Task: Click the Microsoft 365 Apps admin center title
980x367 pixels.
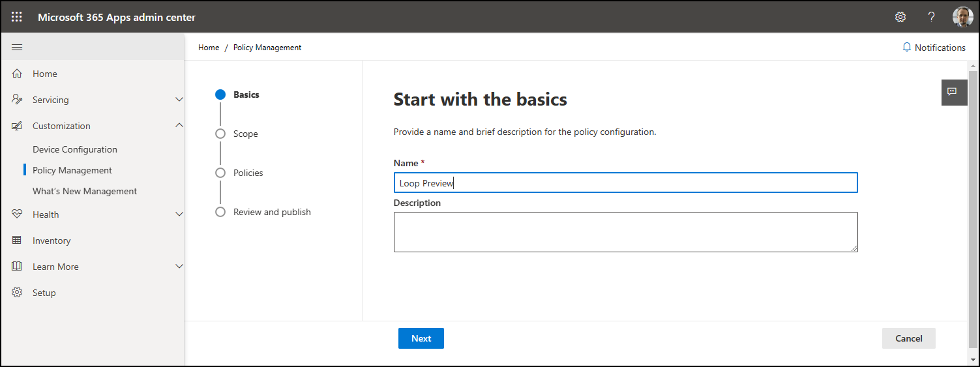Action: 117,17
